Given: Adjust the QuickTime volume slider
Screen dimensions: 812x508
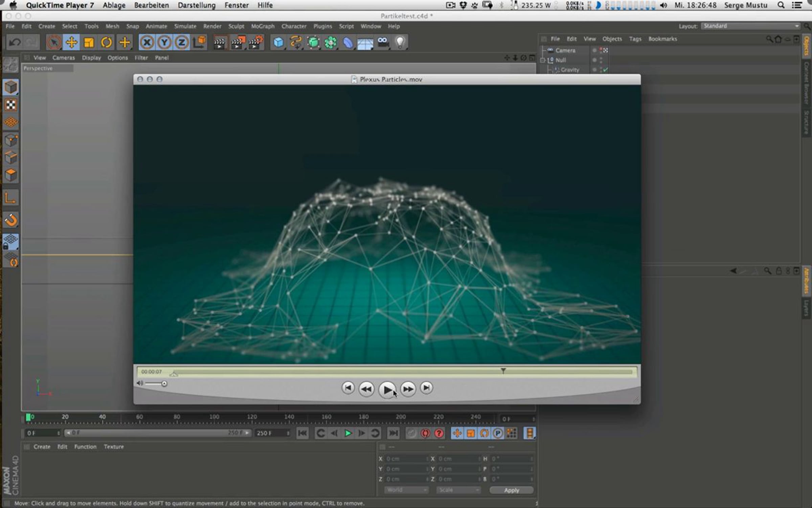Looking at the screenshot, I should pos(156,384).
